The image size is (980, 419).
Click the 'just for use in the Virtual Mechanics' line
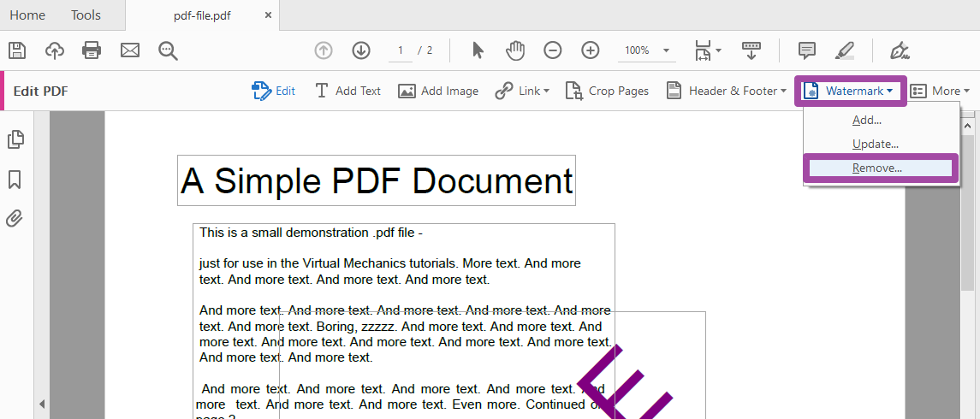click(390, 263)
